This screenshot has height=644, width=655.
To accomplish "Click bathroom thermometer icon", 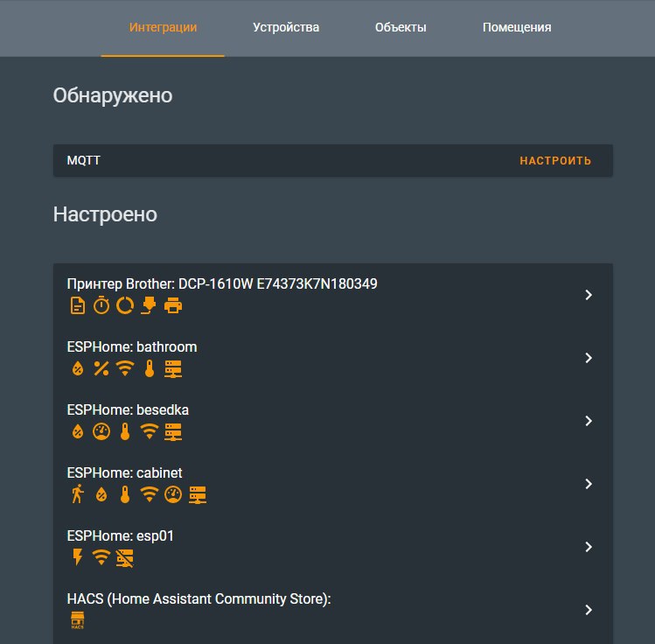I will click(150, 368).
